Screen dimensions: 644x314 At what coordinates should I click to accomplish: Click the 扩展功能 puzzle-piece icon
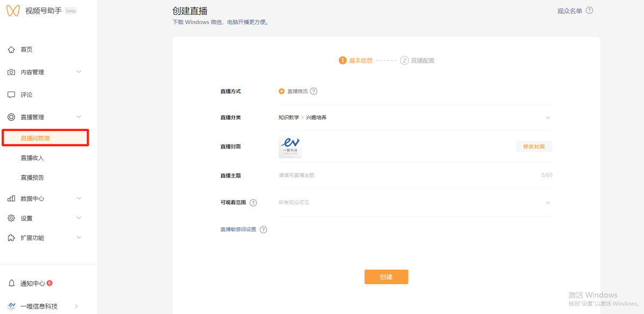pyautogui.click(x=11, y=238)
